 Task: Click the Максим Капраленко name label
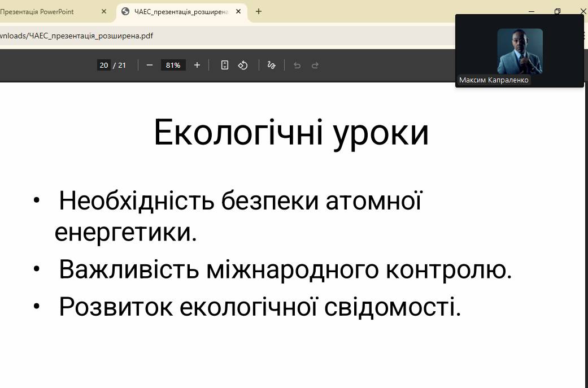pos(494,80)
